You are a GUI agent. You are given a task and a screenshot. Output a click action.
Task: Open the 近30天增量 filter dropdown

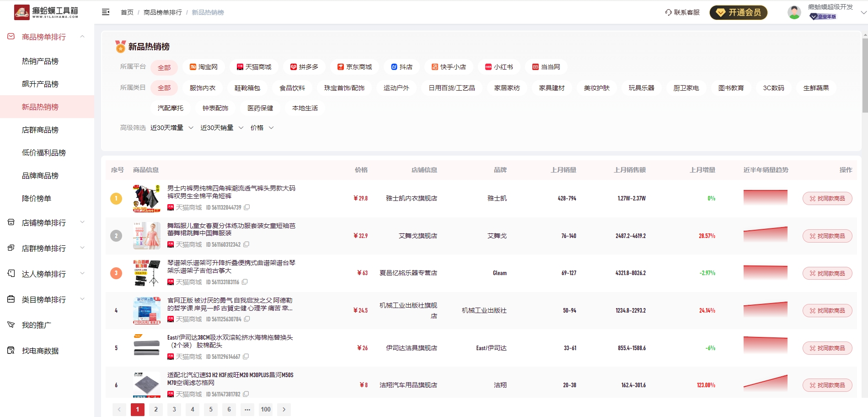171,128
